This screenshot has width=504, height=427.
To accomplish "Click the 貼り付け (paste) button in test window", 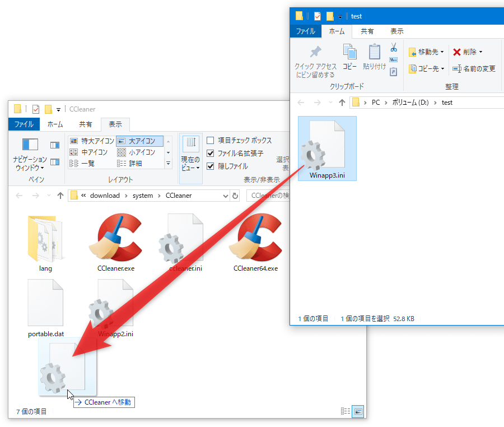I will click(x=374, y=57).
